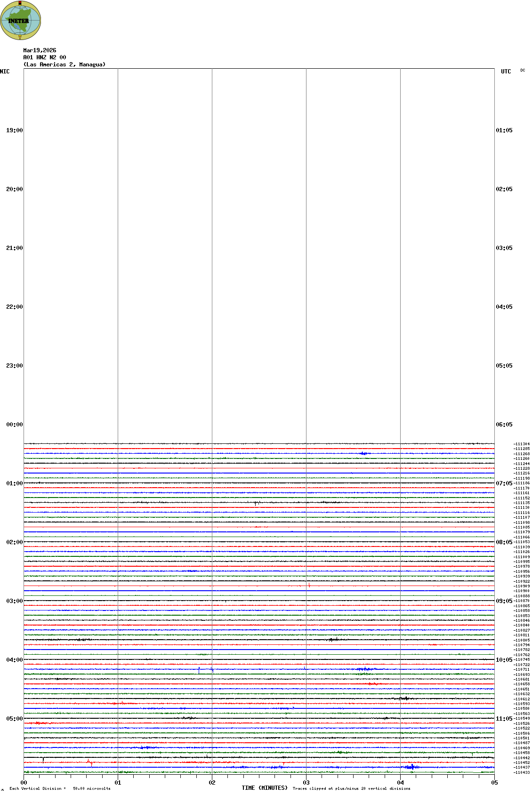
Task: Click the NIC timezone header
Action: [x=5, y=72]
